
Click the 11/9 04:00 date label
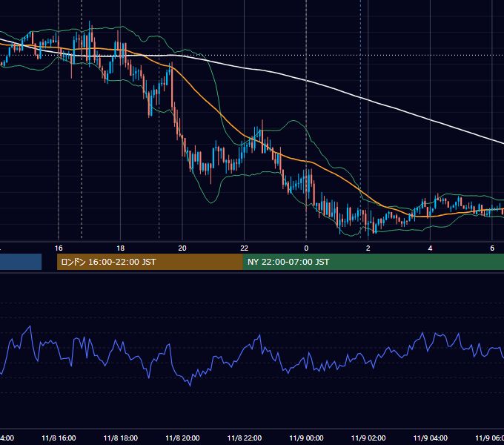(430, 438)
